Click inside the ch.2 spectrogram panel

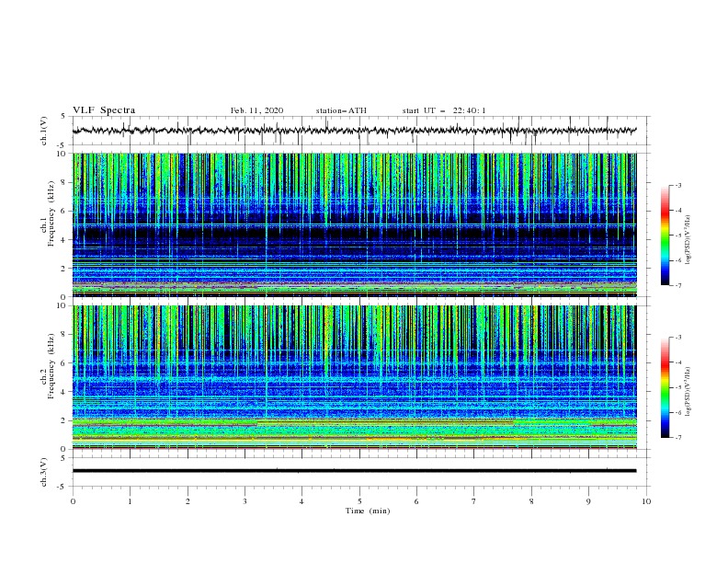pyautogui.click(x=354, y=377)
